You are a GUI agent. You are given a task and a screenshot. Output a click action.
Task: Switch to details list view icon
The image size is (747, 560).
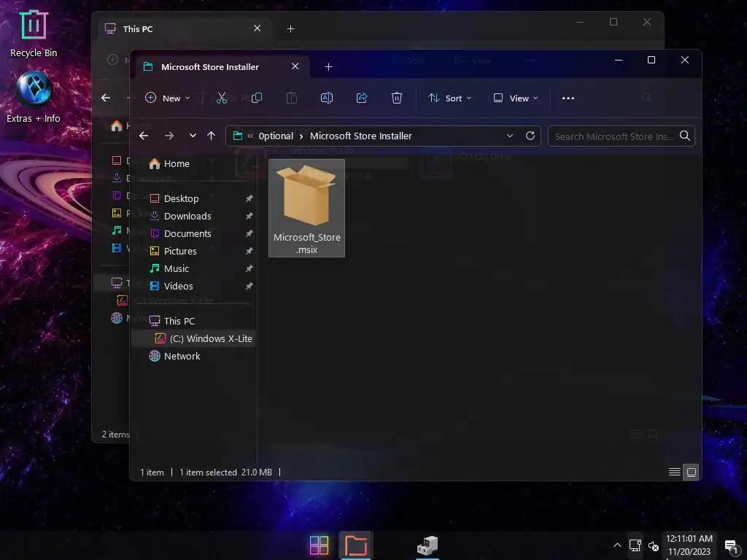[x=674, y=472]
